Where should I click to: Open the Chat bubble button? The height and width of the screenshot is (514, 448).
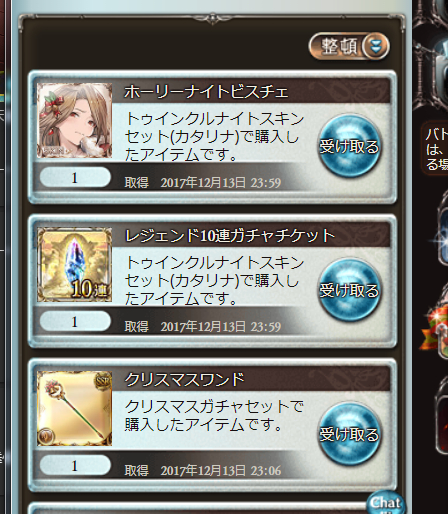pyautogui.click(x=386, y=503)
